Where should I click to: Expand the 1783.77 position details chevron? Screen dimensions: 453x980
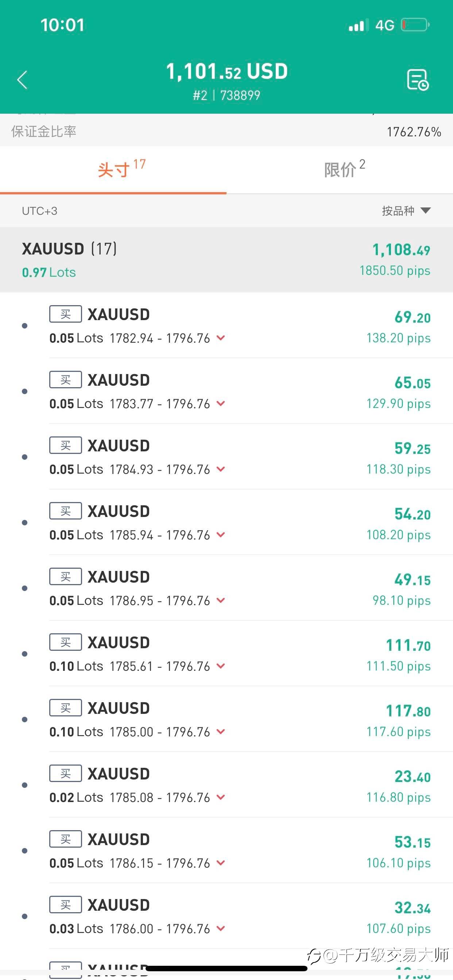[x=220, y=403]
